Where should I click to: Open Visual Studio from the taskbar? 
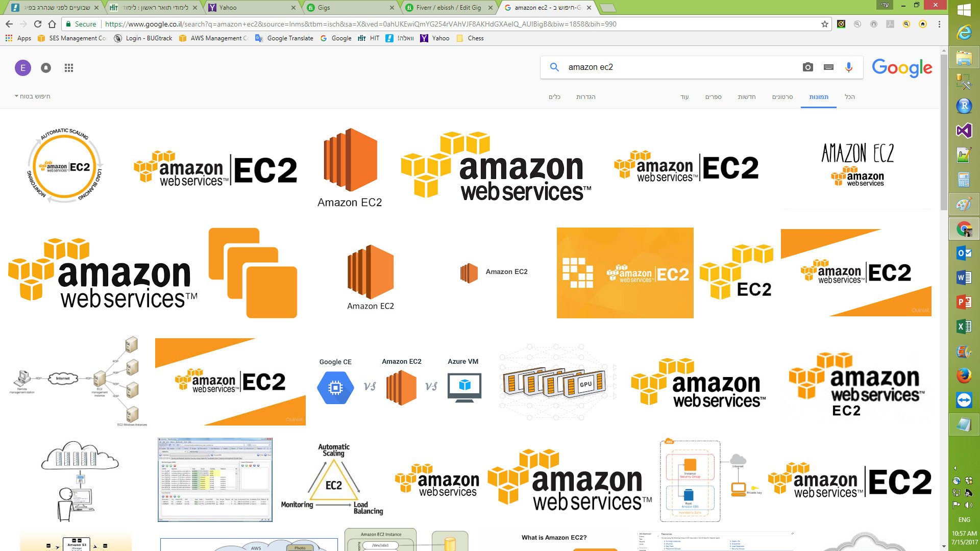964,131
